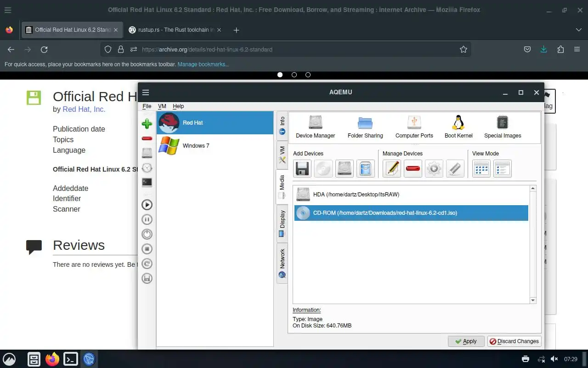Reload the page in Firefox
This screenshot has height=368, width=588.
coord(44,49)
